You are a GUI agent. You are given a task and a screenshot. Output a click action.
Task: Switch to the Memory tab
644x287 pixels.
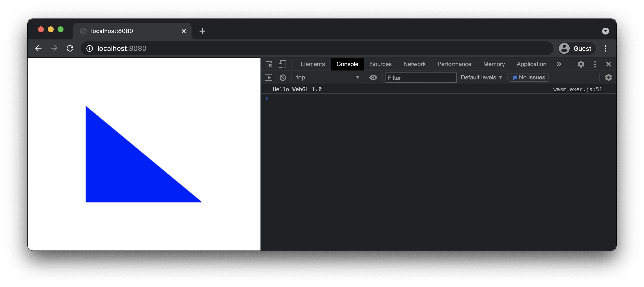click(494, 64)
